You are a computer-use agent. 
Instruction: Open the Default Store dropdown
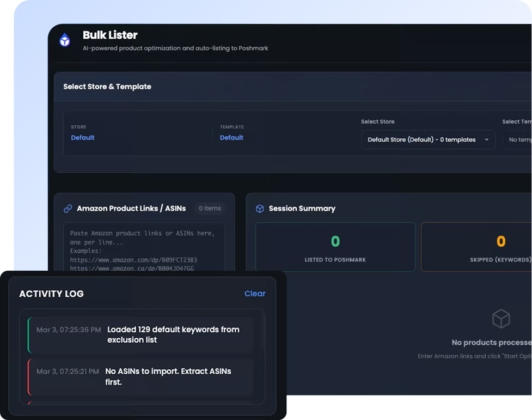[x=428, y=139]
